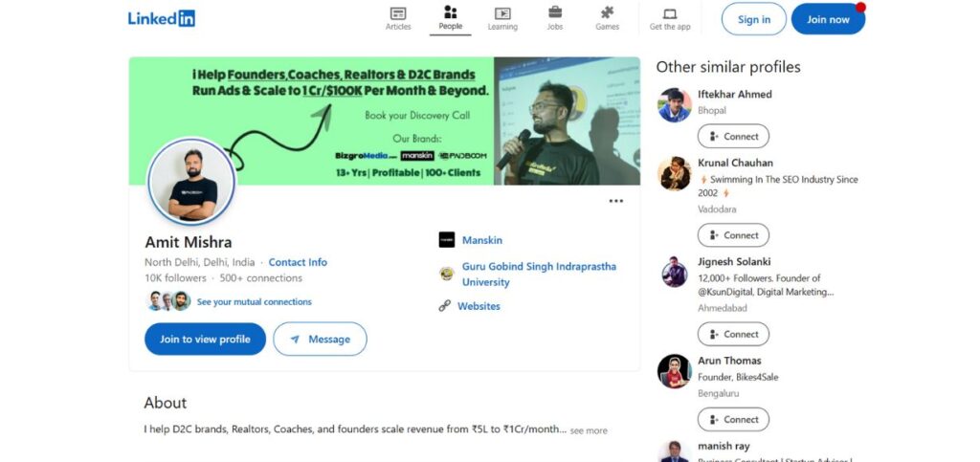Open the three-dot more options menu
This screenshot has height=462, width=980.
coord(616,201)
